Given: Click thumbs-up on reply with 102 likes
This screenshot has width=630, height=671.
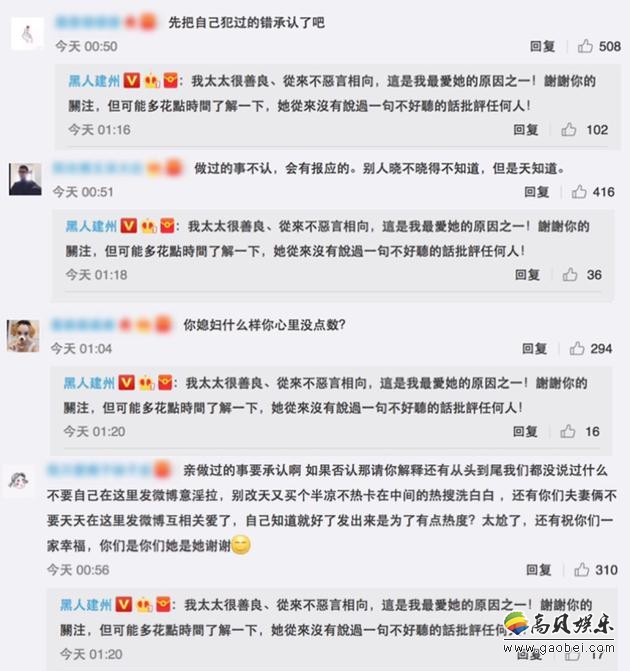Looking at the screenshot, I should tap(568, 129).
